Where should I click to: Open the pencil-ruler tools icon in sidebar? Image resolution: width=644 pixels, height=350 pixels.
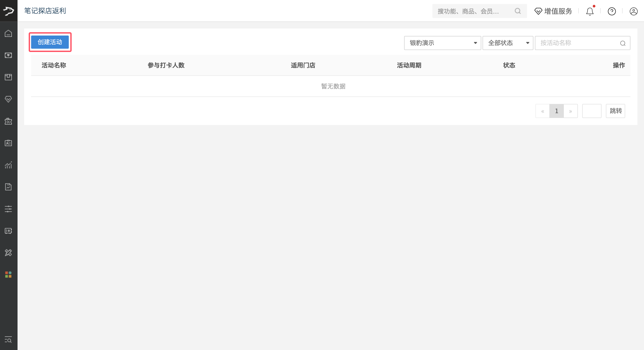pos(8,253)
